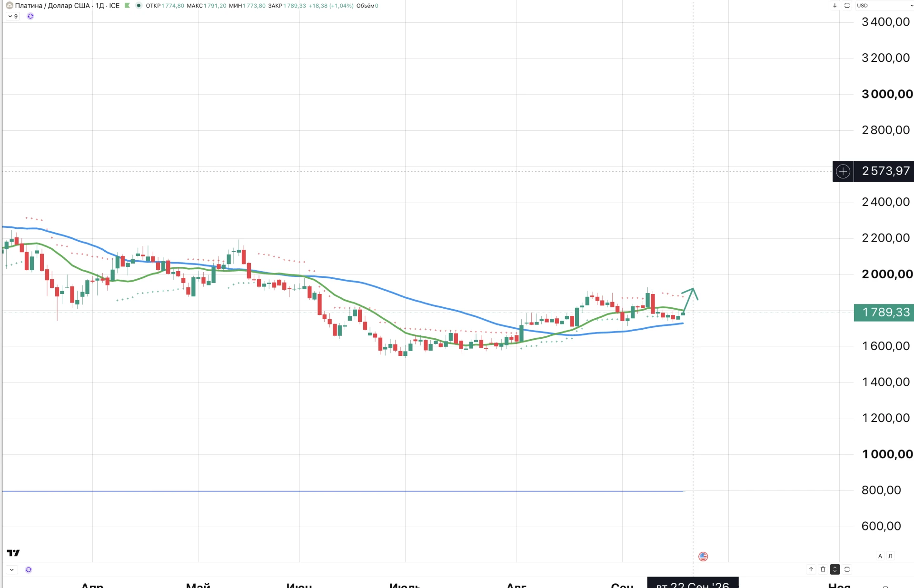This screenshot has height=588, width=914.
Task: Toggle auto scale button A
Action: click(880, 556)
